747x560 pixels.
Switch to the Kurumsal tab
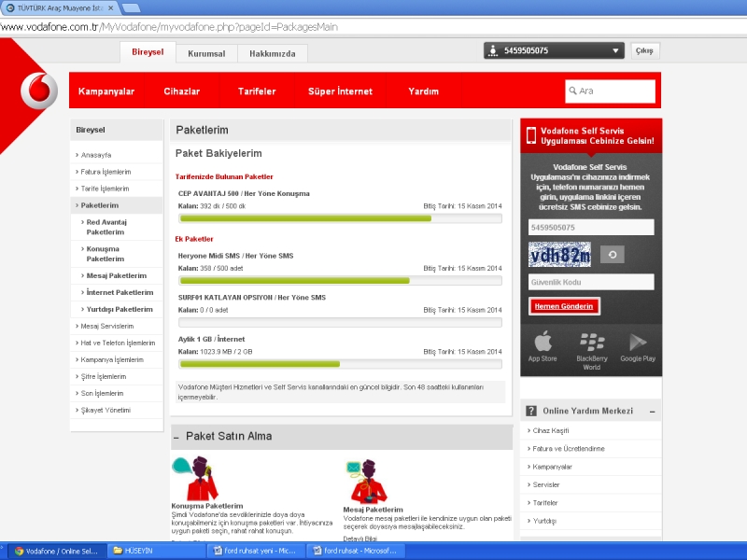point(206,53)
